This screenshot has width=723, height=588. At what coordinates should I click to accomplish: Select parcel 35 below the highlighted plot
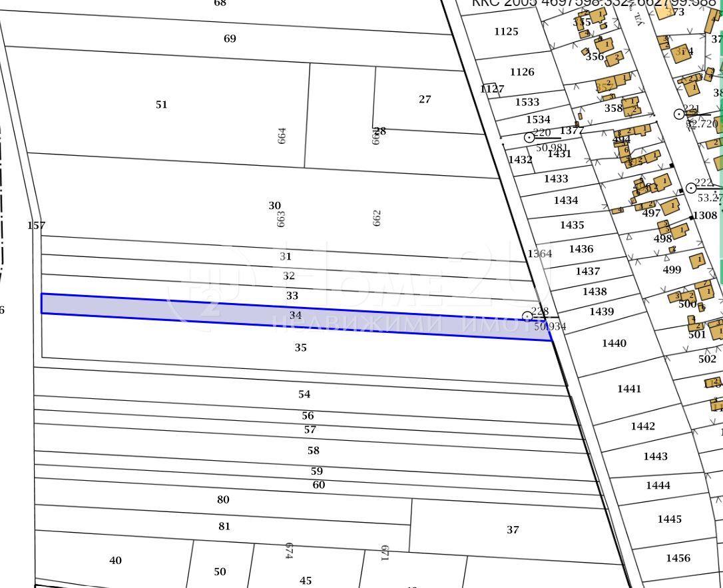coord(300,348)
